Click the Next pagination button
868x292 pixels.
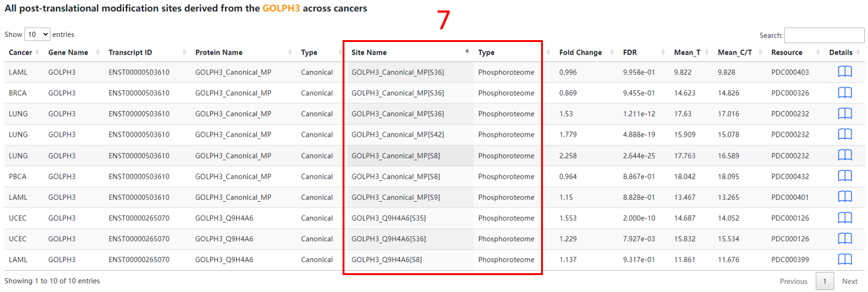tap(849, 281)
